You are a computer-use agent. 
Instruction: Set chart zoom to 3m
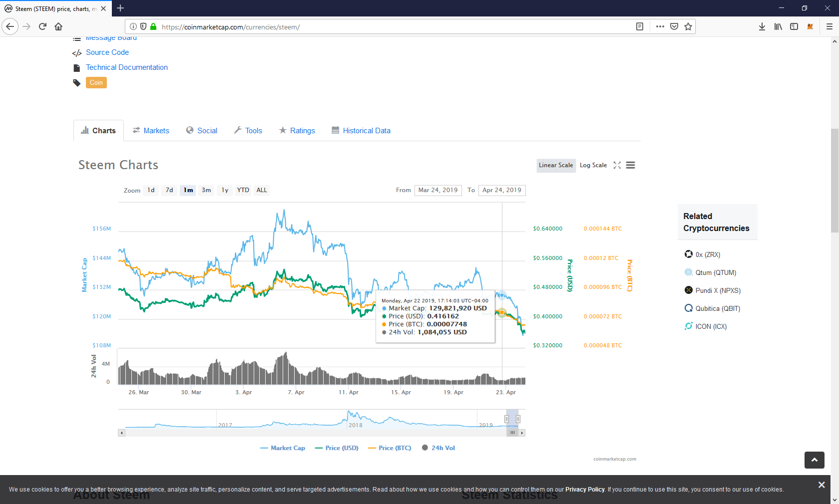tap(206, 190)
